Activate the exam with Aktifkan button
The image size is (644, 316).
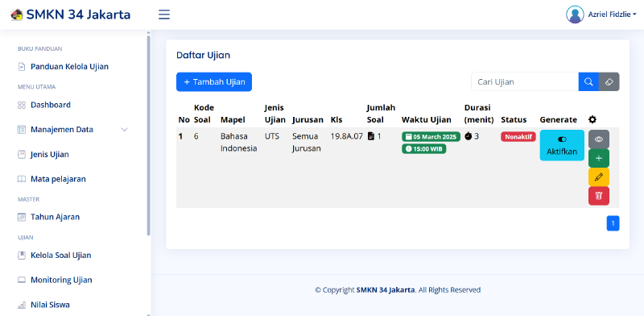[562, 145]
